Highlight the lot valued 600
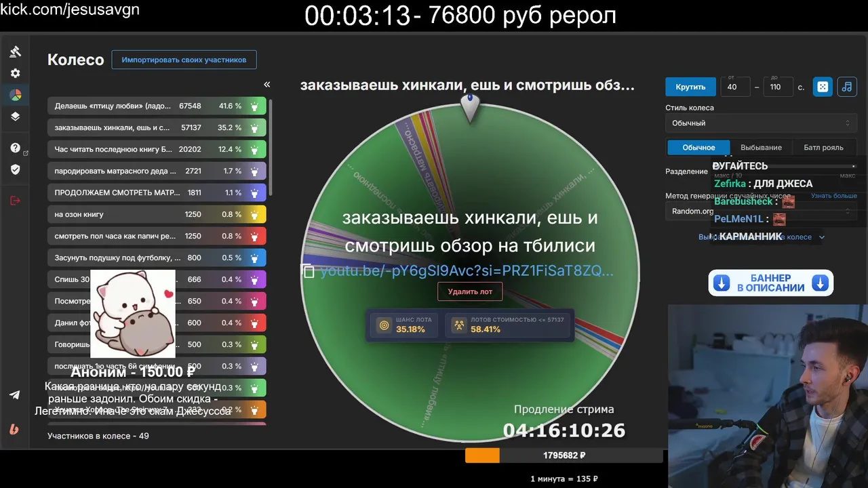 254,323
